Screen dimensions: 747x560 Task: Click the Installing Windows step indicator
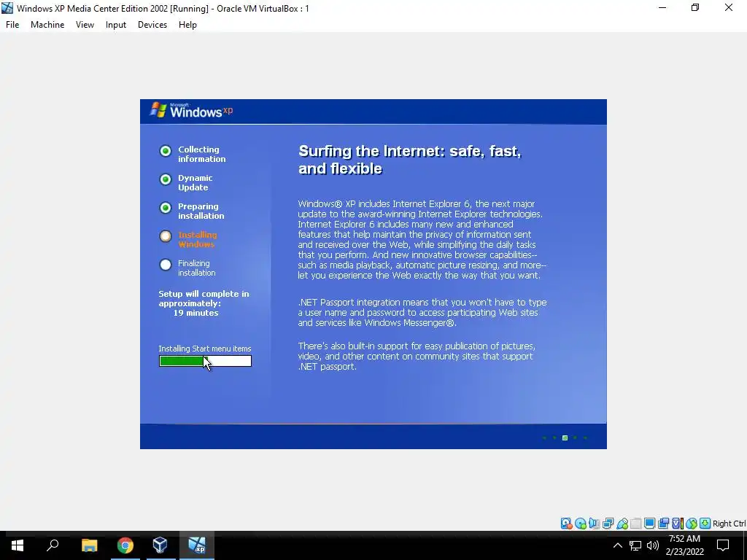pyautogui.click(x=166, y=236)
